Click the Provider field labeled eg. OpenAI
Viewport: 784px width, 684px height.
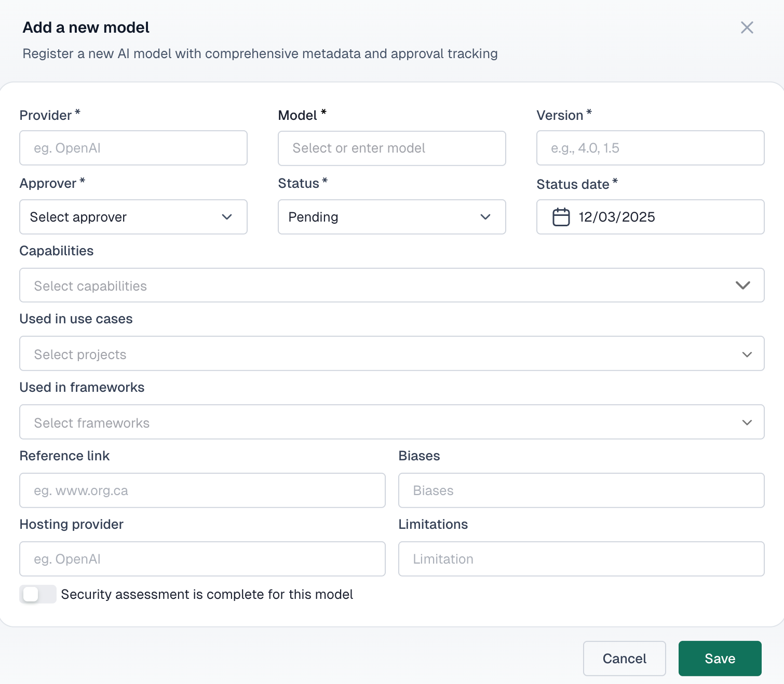(x=133, y=148)
